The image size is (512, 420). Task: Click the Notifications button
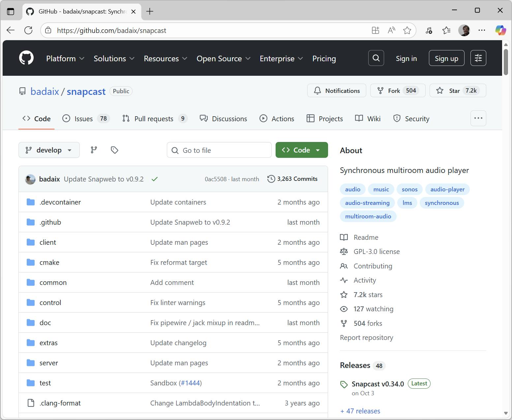pos(337,91)
